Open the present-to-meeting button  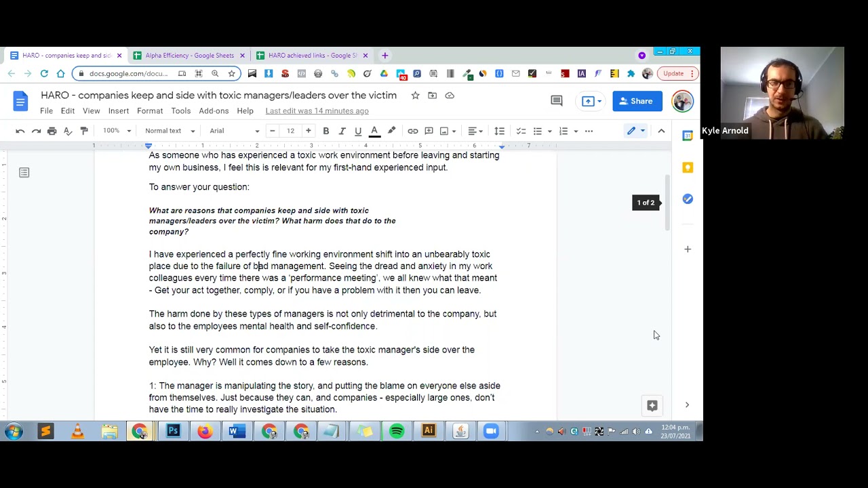tap(591, 101)
